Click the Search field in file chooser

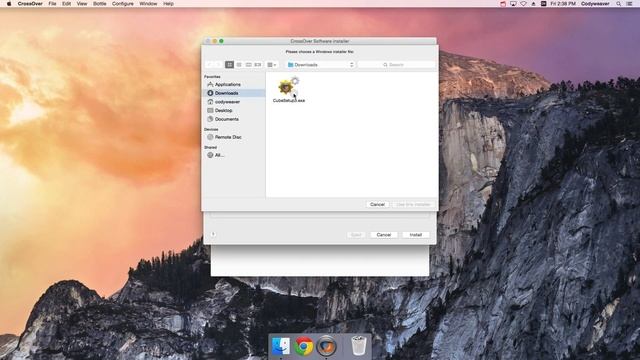[x=396, y=64]
